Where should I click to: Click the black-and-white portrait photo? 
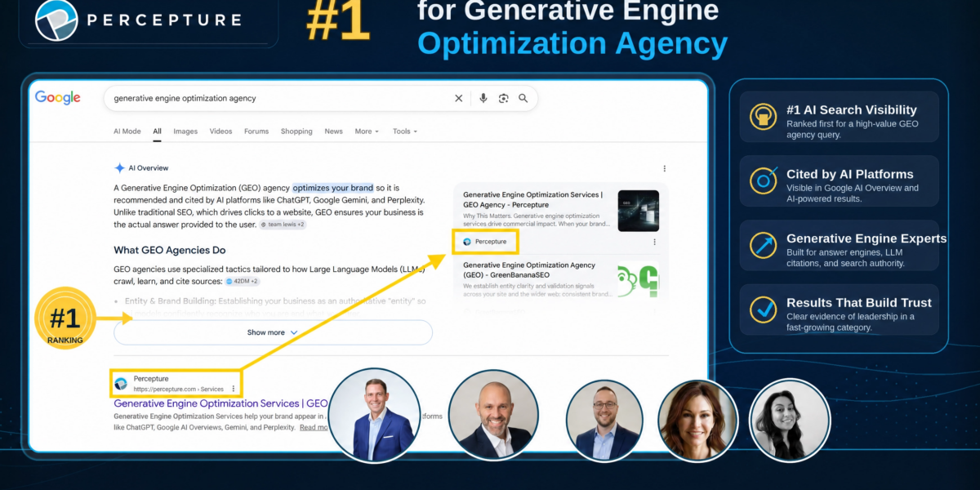[790, 420]
